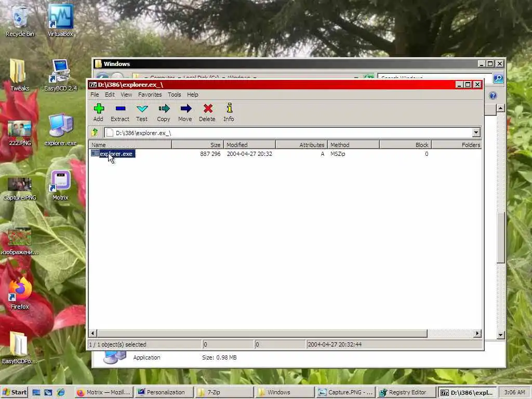Open the Favorites menu in 7-Zip
Screen dimensions: 532x399
point(150,95)
